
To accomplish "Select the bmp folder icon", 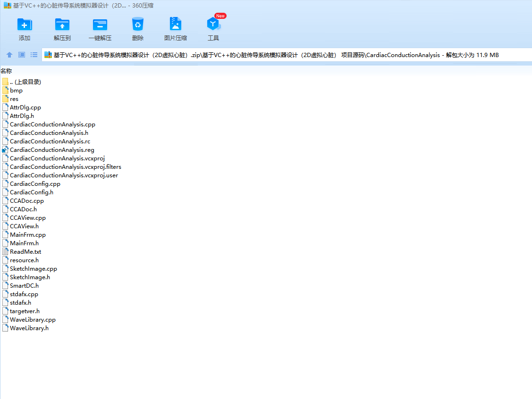I will [x=5, y=90].
